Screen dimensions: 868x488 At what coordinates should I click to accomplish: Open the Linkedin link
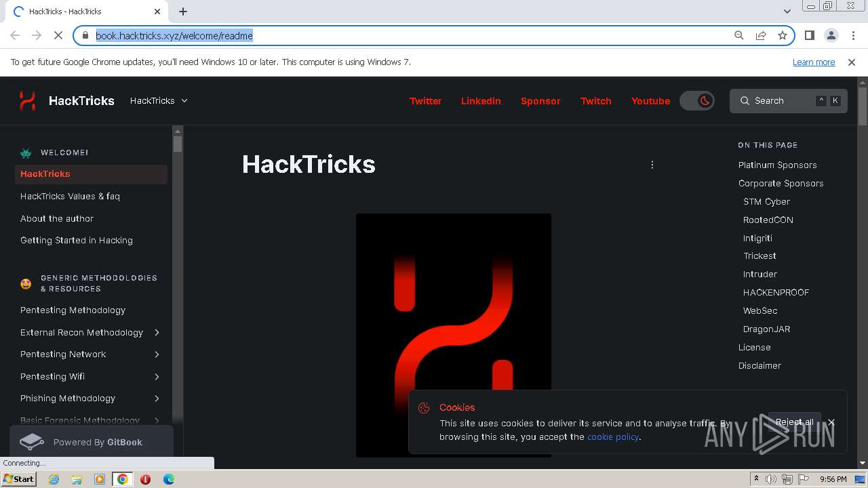[481, 101]
